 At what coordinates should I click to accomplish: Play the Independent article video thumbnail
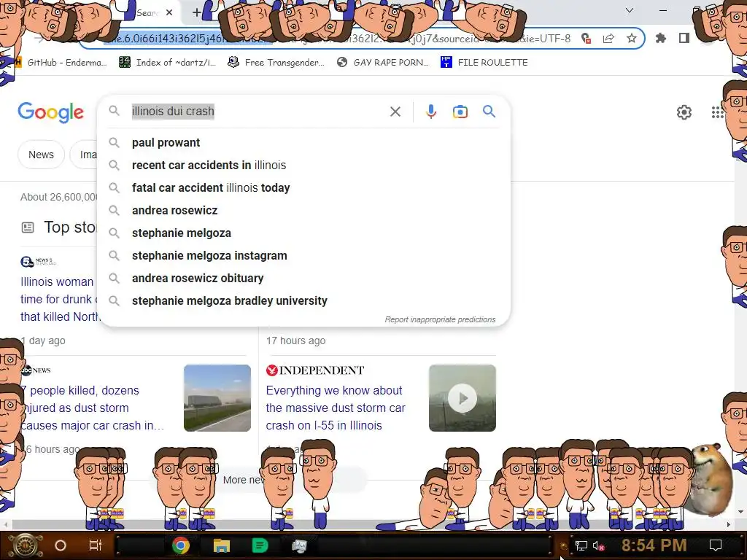tap(462, 398)
